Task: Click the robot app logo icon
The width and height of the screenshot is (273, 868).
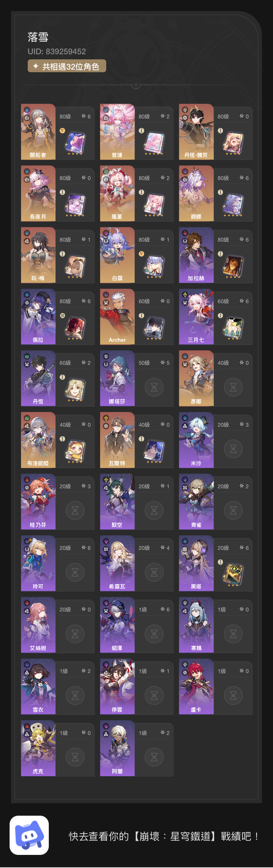Action: 29,835
